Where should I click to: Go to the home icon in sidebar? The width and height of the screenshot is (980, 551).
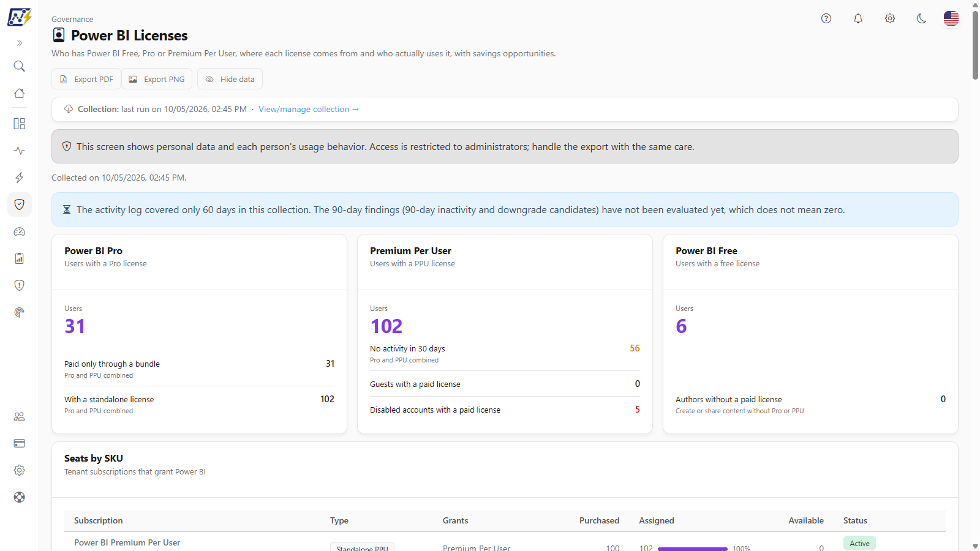20,93
